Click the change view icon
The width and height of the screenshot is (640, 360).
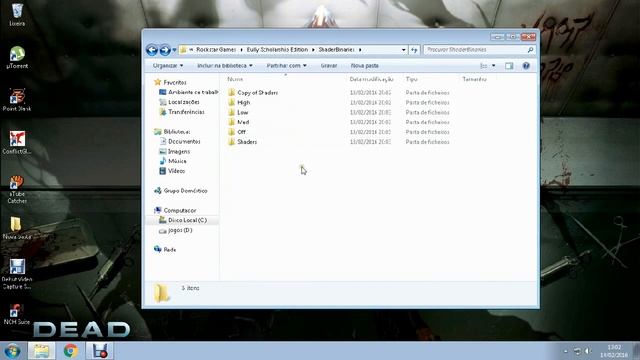(x=484, y=66)
